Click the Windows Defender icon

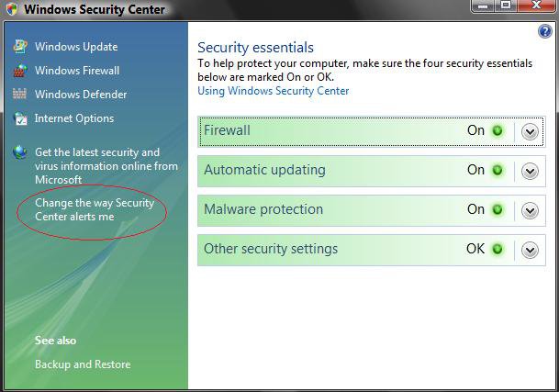point(19,95)
